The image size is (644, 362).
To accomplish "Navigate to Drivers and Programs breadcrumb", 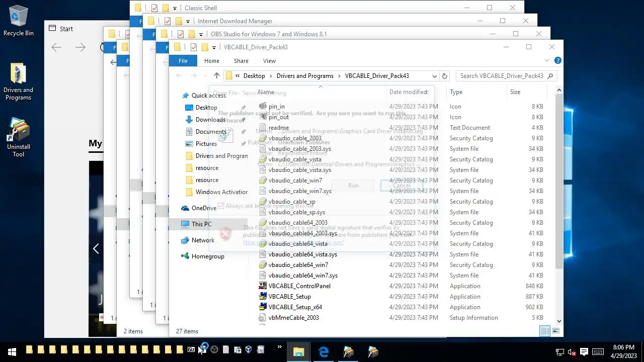I will click(x=305, y=76).
